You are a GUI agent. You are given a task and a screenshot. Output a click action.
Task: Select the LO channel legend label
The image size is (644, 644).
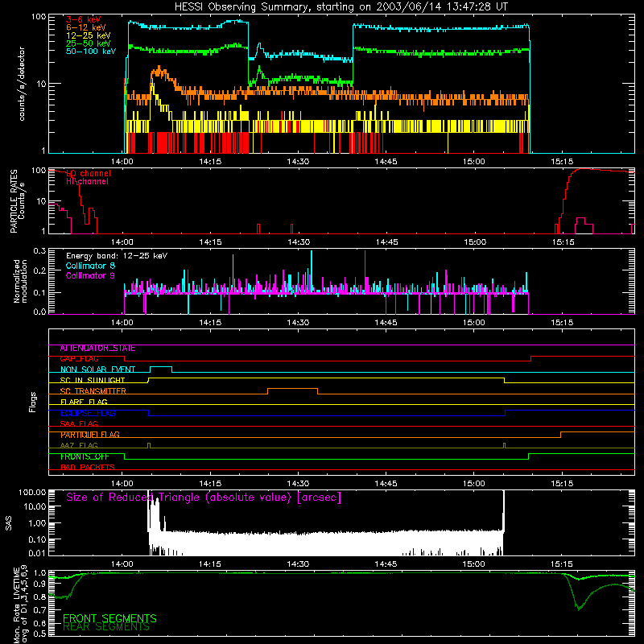[x=89, y=173]
